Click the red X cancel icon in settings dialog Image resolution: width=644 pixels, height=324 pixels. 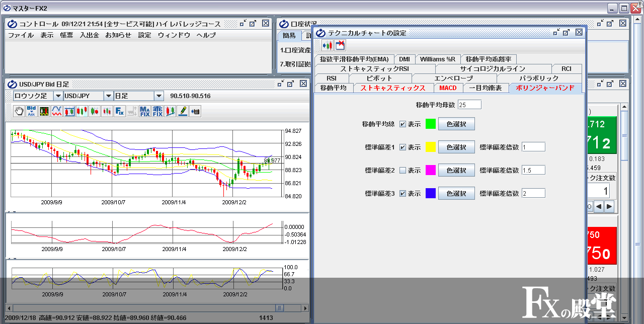tap(340, 45)
